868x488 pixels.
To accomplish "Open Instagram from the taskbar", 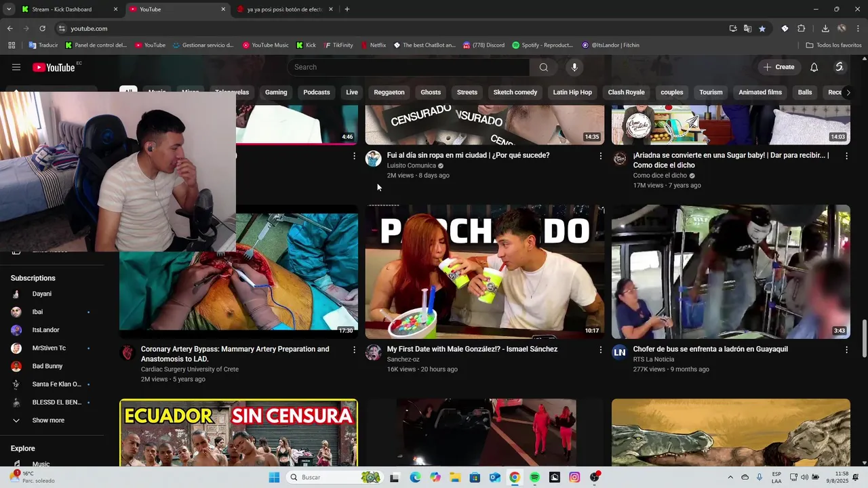I will pyautogui.click(x=574, y=477).
